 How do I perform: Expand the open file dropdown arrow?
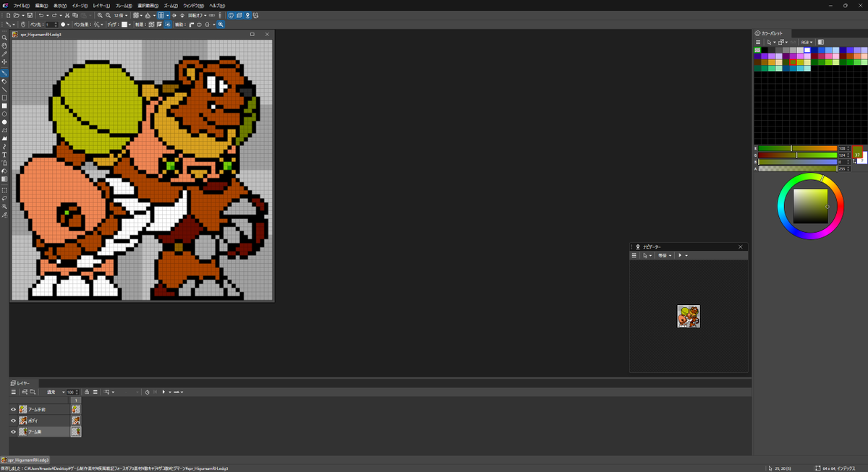tap(23, 15)
